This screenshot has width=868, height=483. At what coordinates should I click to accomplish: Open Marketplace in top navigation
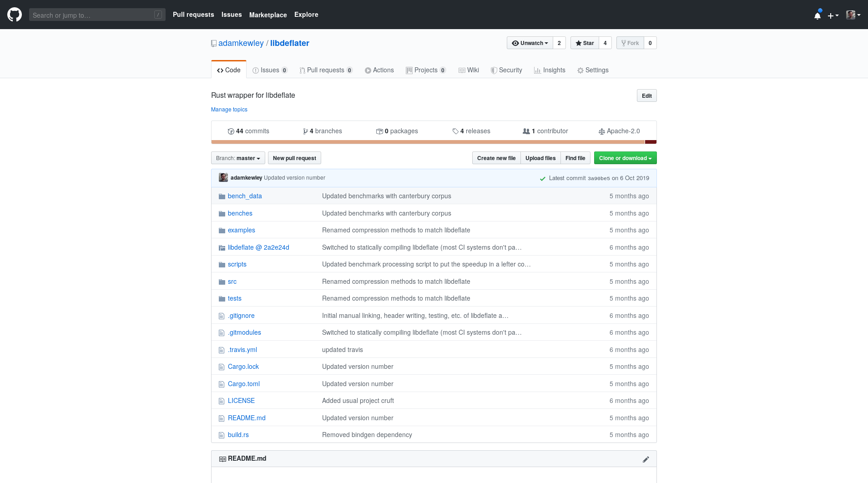tap(268, 15)
